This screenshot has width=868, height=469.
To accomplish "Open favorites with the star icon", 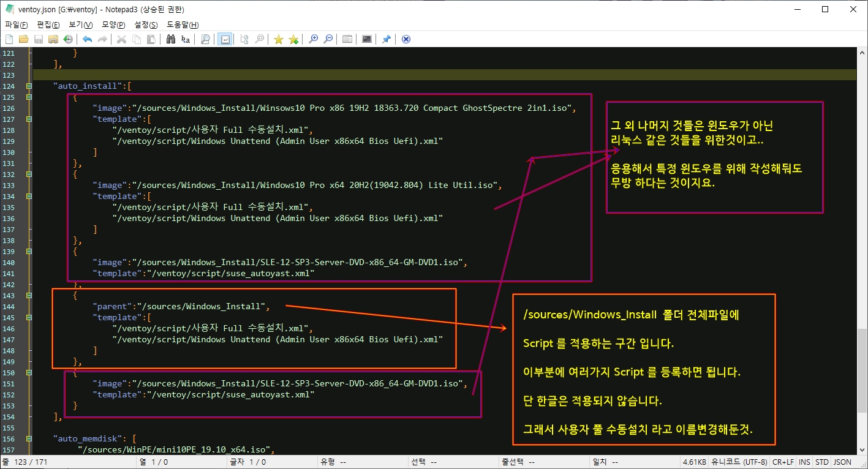I will click(x=279, y=39).
